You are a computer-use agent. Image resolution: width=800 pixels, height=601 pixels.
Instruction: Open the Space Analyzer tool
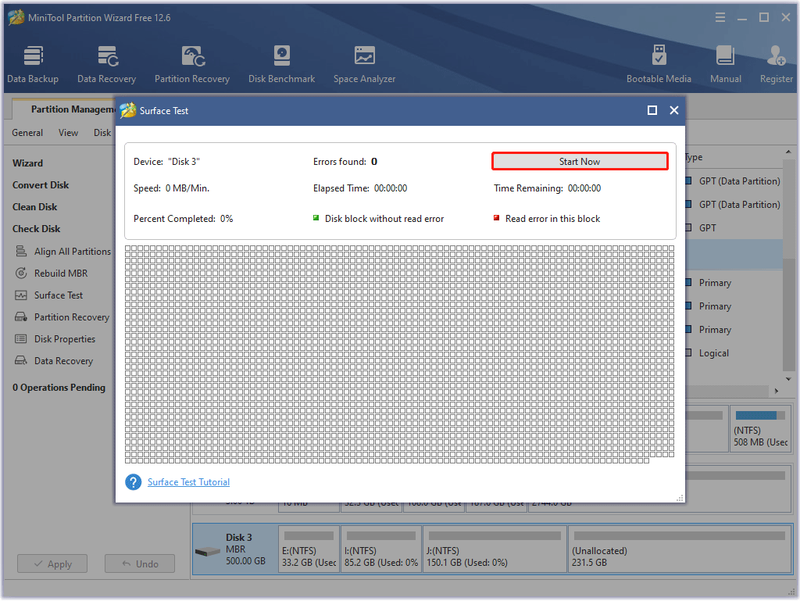364,64
